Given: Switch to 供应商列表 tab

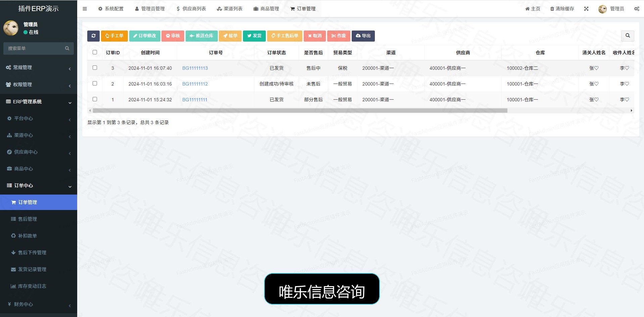Looking at the screenshot, I should click(x=191, y=9).
